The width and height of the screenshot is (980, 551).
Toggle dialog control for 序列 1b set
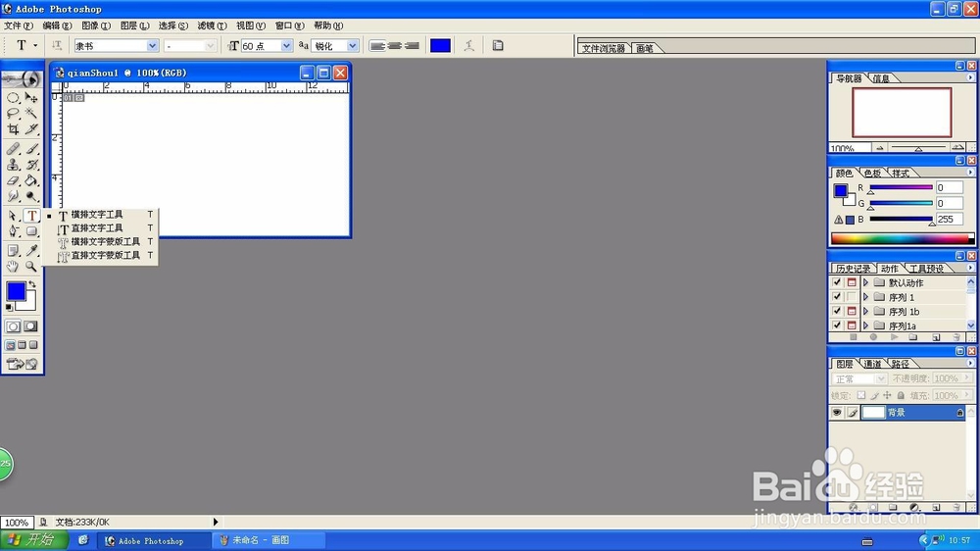(852, 312)
